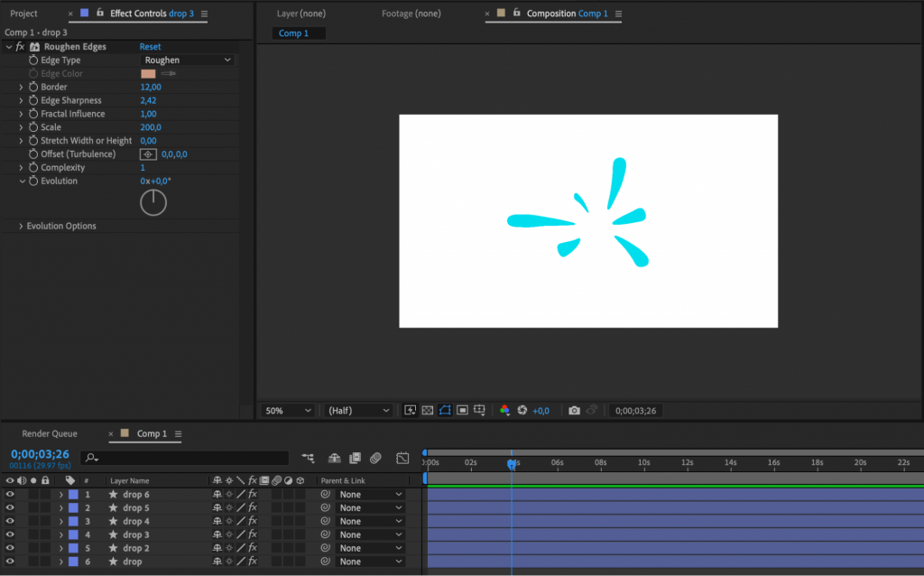Expand the Evolution Options group
This screenshot has height=576, width=924.
pyautogui.click(x=21, y=226)
